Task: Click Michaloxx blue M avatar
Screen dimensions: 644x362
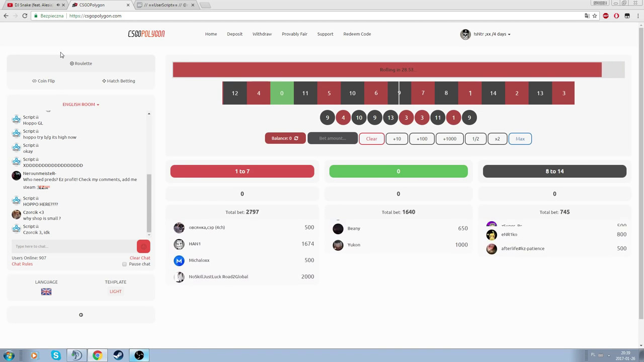Action: (179, 260)
